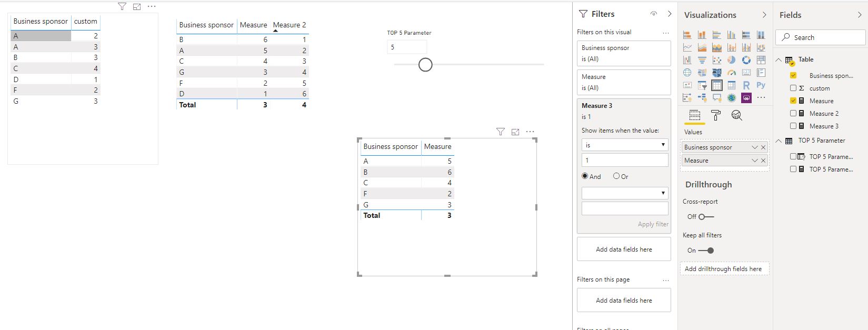The height and width of the screenshot is (330, 868).
Task: Select the purple Power Apps visual
Action: point(746,98)
